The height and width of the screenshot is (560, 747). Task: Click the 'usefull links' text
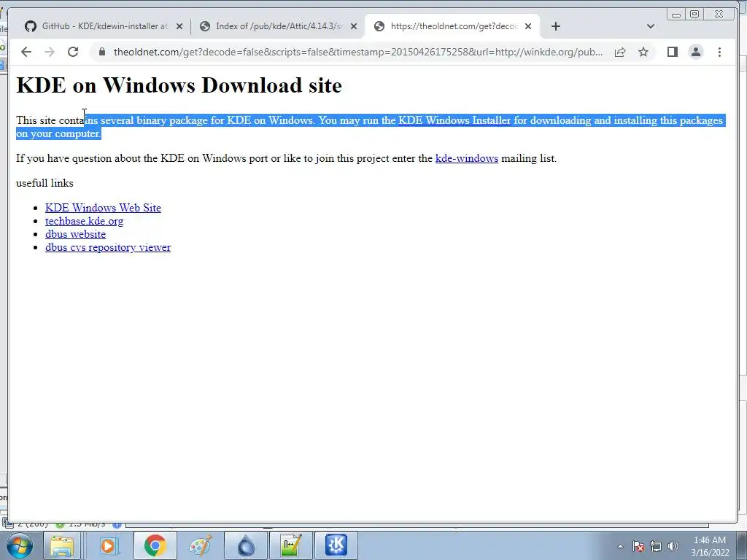point(44,183)
